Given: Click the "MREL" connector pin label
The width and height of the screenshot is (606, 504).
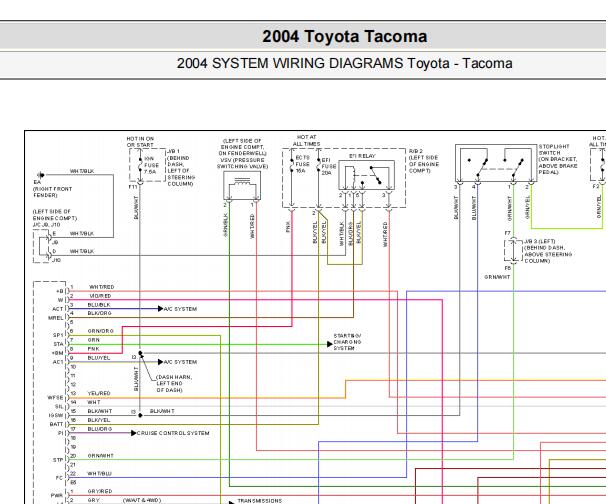Looking at the screenshot, I should 56,318.
